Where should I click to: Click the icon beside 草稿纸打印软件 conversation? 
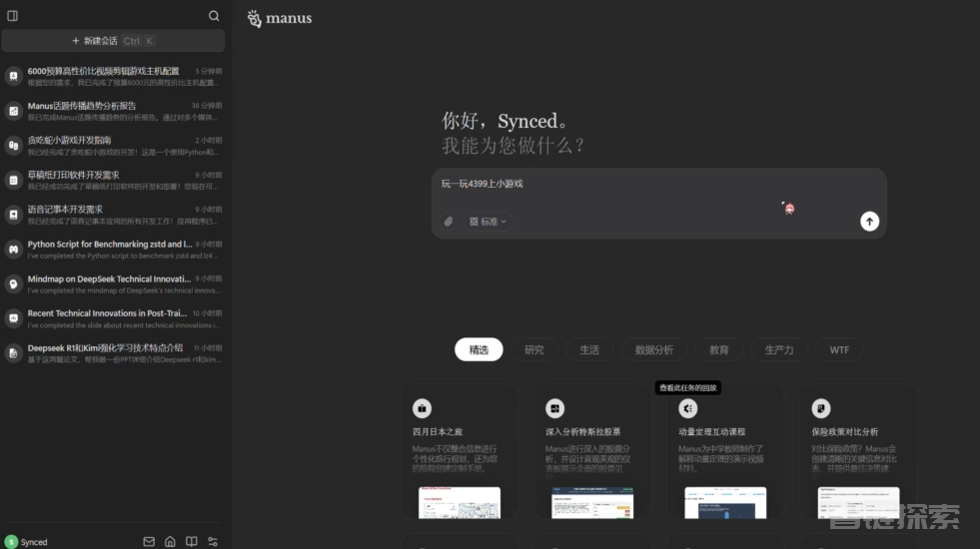click(x=13, y=181)
